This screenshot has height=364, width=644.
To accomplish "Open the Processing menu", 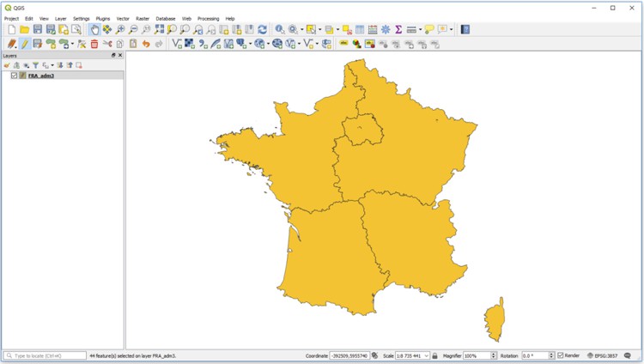I will coord(208,18).
